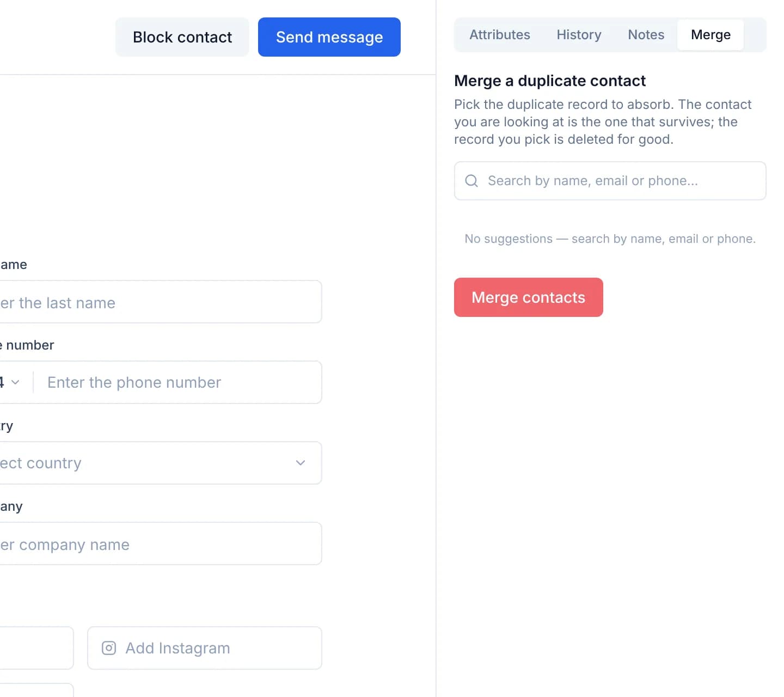Select the Merge tab

click(710, 35)
